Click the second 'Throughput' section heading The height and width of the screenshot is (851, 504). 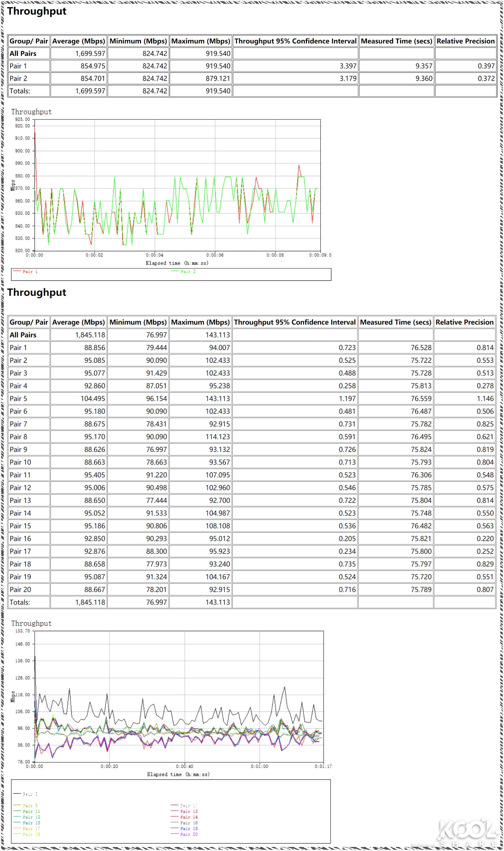tap(37, 292)
